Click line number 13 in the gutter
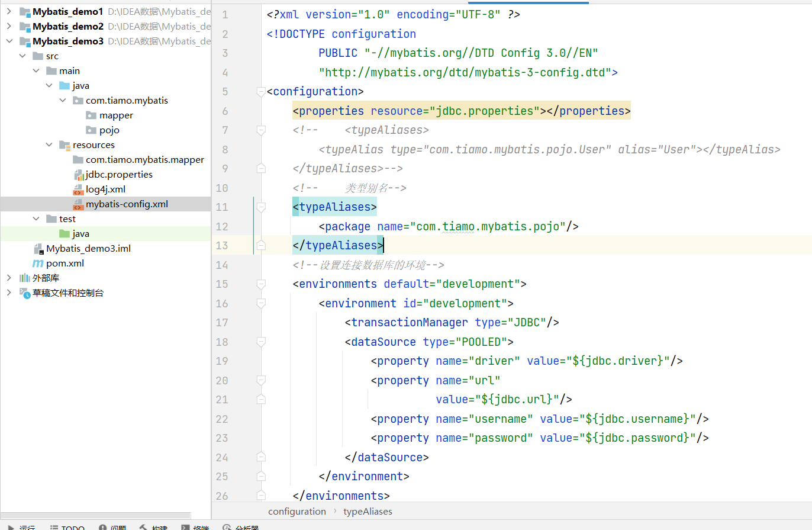Image resolution: width=812 pixels, height=530 pixels. click(x=222, y=245)
